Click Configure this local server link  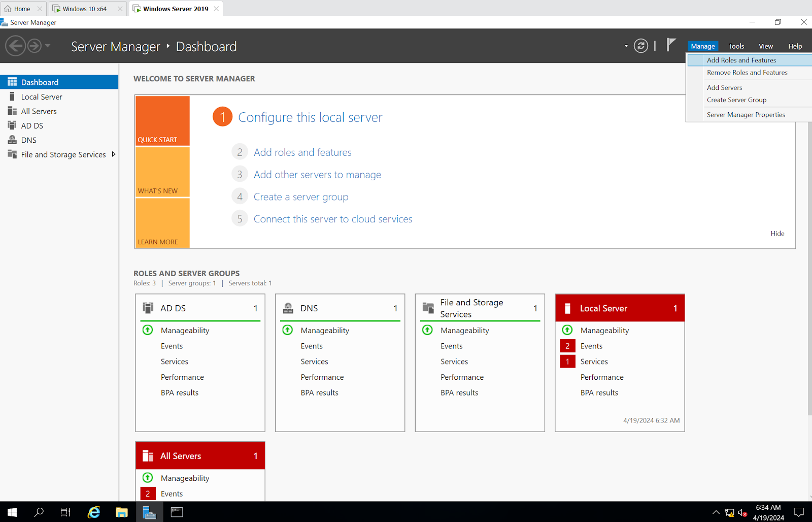coord(310,117)
